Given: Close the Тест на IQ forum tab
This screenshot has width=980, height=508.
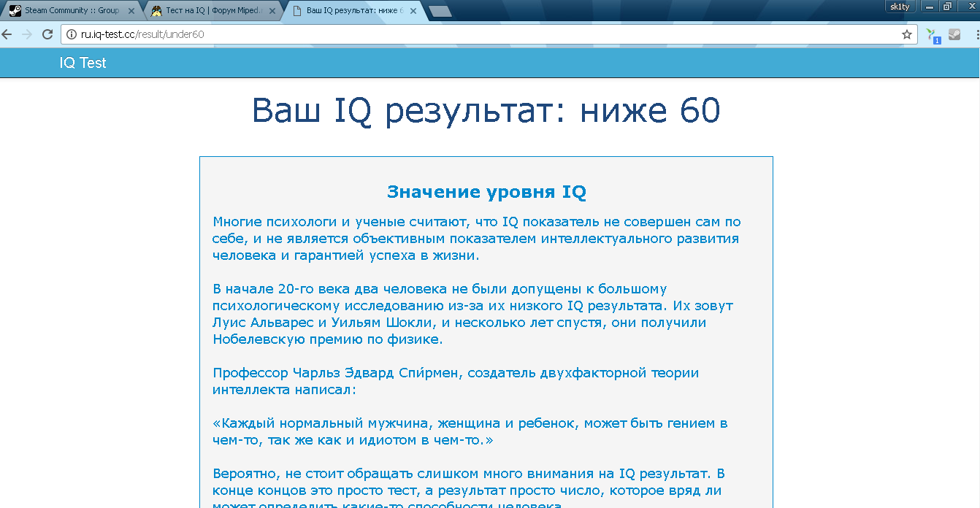Looking at the screenshot, I should click(x=272, y=11).
